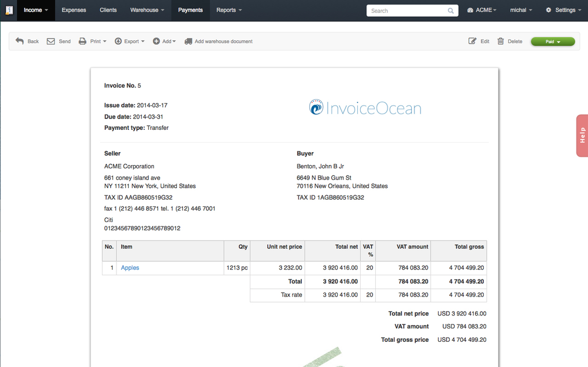Click the search magnifier icon
The image size is (588, 367).
click(451, 11)
